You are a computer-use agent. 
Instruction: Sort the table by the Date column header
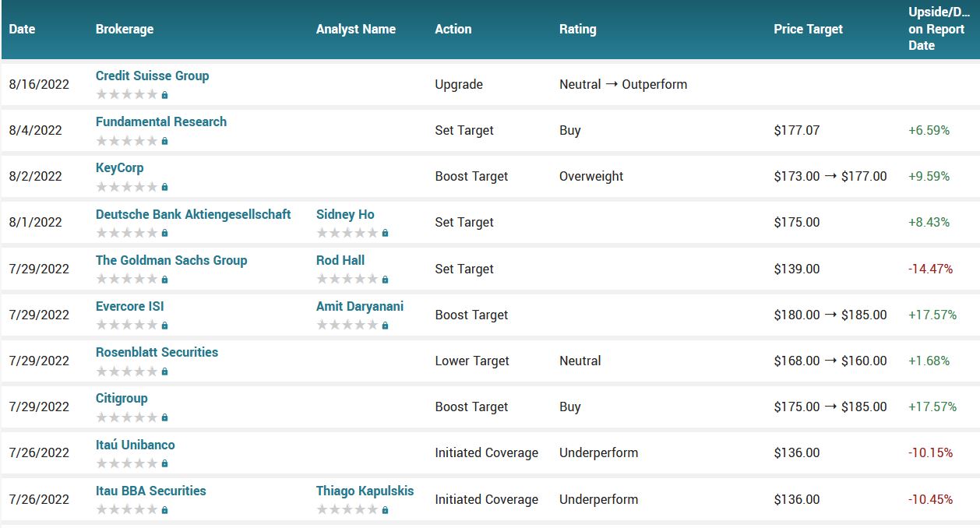(x=22, y=29)
